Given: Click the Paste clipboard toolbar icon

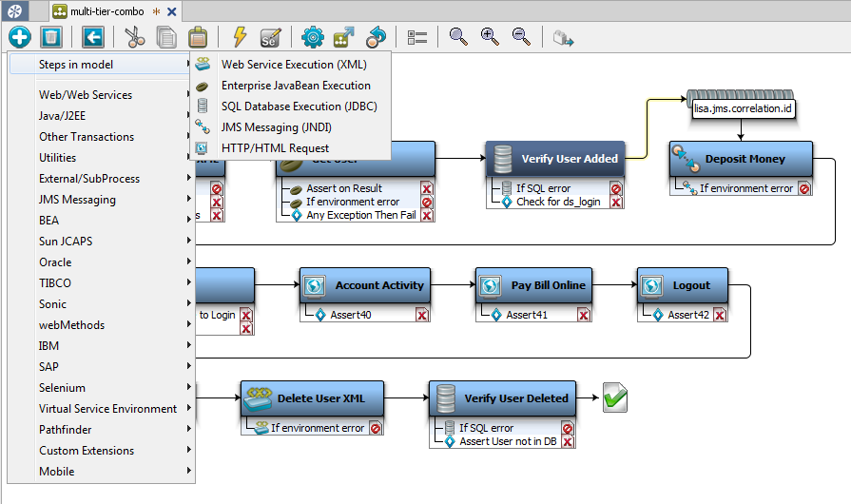Looking at the screenshot, I should [x=197, y=37].
